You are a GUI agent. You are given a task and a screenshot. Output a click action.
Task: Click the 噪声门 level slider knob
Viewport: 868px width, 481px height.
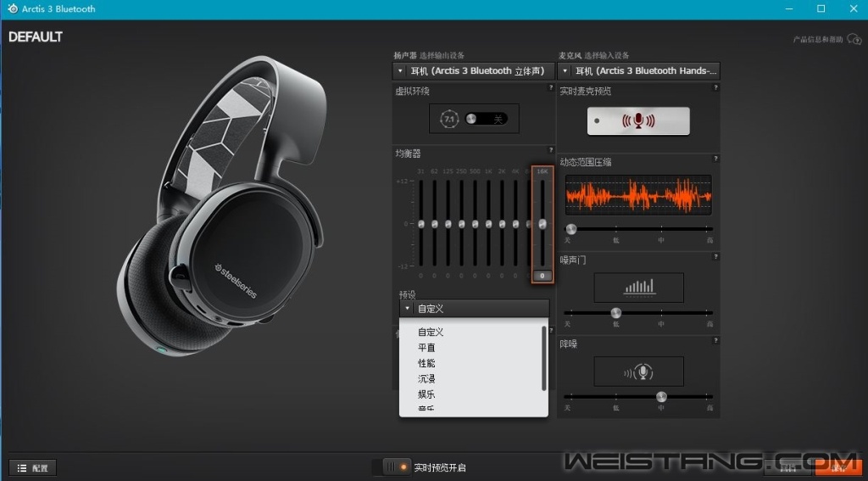[x=615, y=313]
